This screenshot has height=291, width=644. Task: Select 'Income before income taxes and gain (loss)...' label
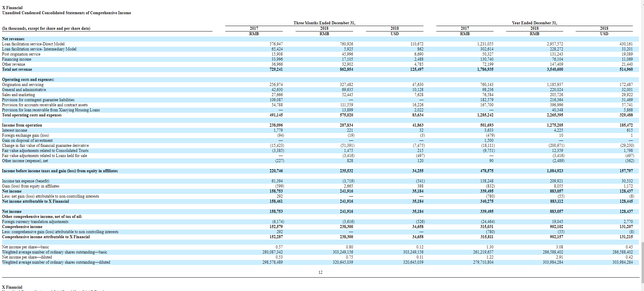click(x=60, y=171)
